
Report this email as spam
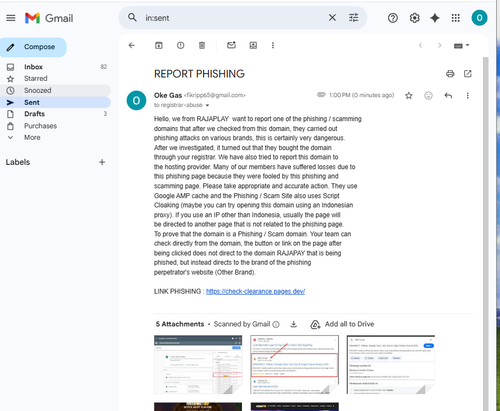click(180, 45)
